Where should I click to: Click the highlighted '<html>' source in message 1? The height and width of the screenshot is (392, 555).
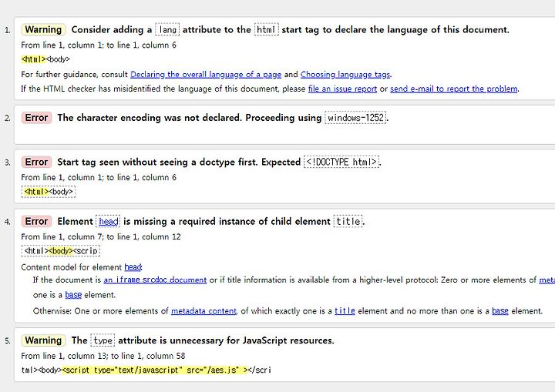(x=34, y=59)
